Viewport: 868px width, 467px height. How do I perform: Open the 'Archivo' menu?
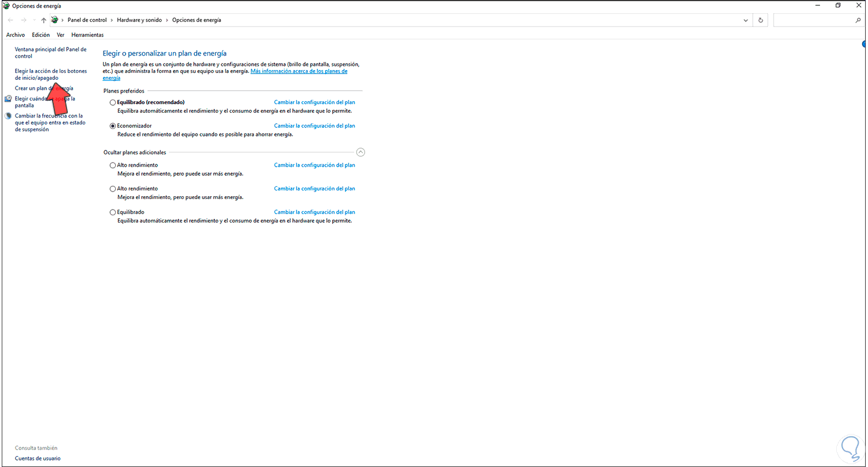pos(15,35)
